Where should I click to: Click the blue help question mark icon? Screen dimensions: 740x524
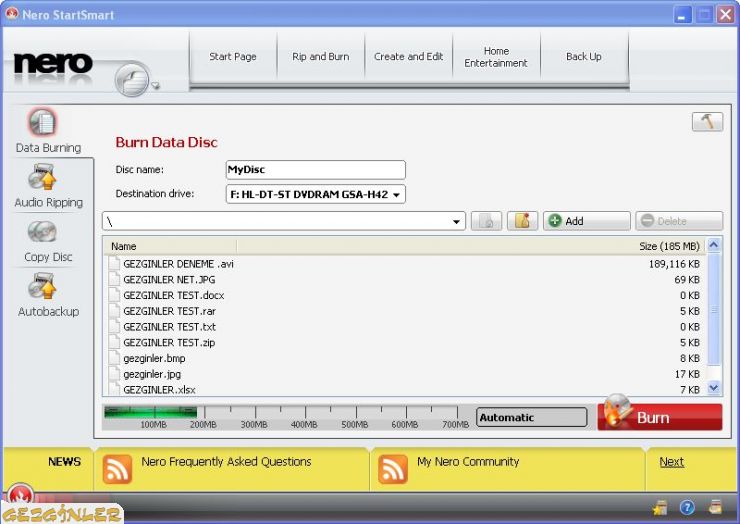click(687, 507)
